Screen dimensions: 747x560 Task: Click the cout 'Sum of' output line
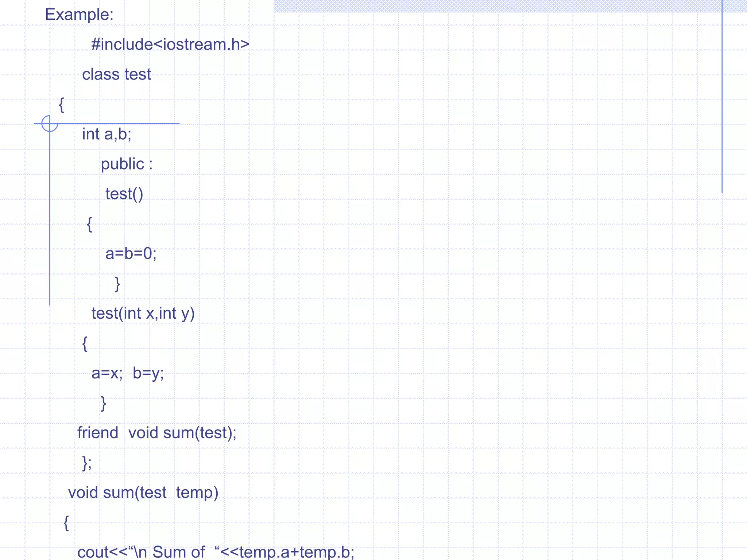click(216, 552)
